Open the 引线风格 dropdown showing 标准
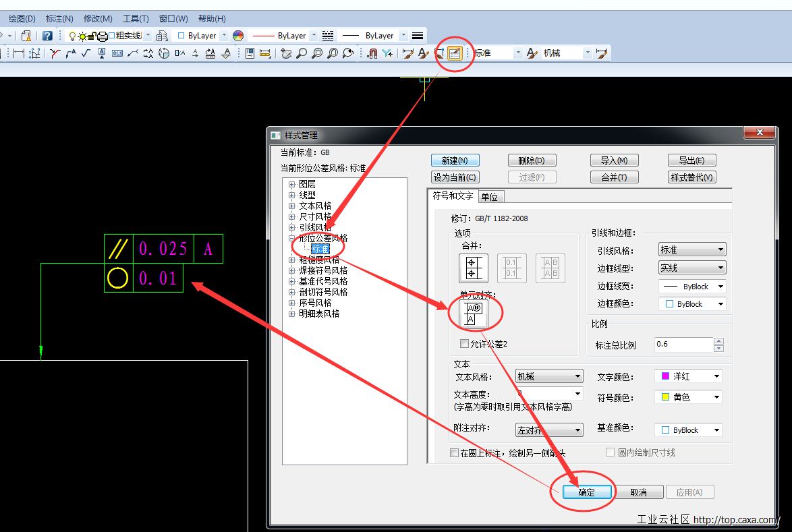Image resolution: width=792 pixels, height=532 pixels. [691, 249]
